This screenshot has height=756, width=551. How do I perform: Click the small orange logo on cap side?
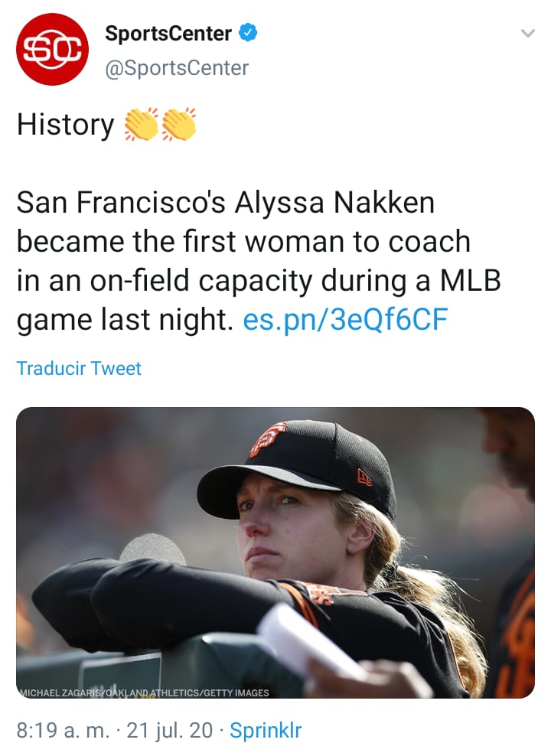365,478
